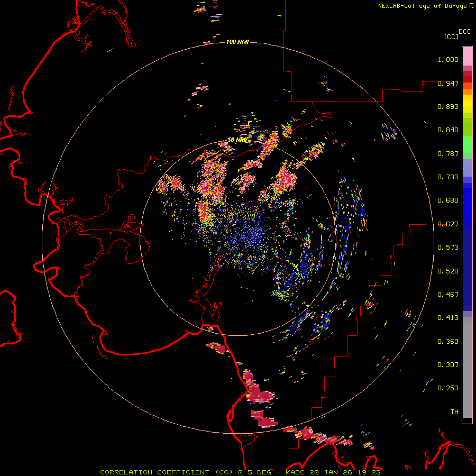Click the 50 NMI range ring label
The width and height of the screenshot is (476, 476).
pos(237,140)
